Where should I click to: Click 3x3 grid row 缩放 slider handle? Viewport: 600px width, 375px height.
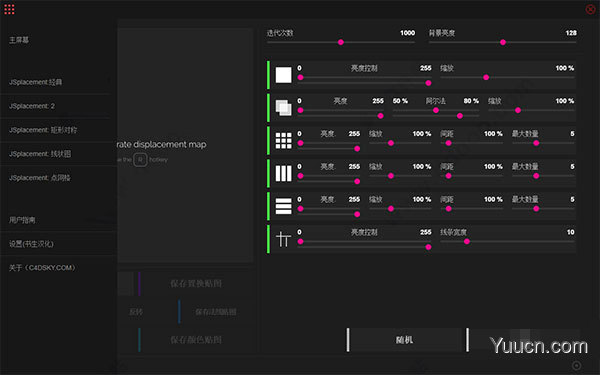coord(391,143)
